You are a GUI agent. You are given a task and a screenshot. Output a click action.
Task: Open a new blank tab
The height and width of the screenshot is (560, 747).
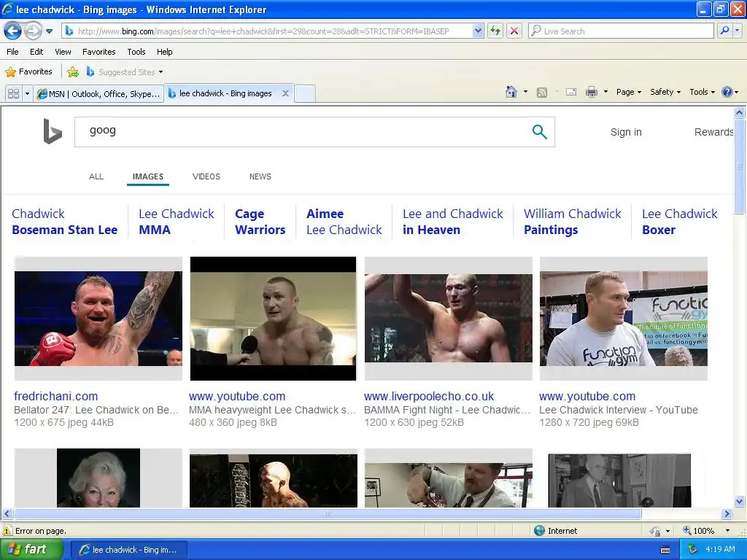pos(305,93)
